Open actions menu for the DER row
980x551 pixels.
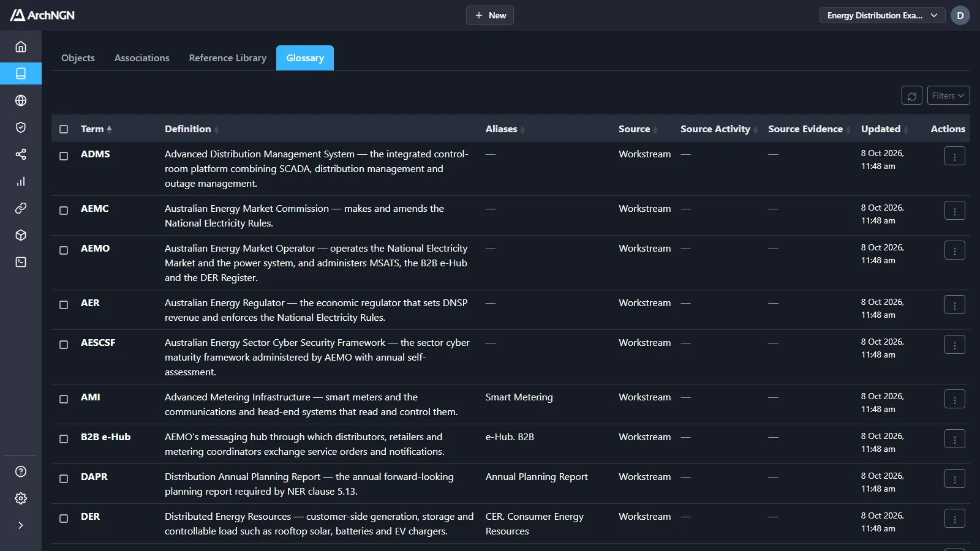click(955, 519)
